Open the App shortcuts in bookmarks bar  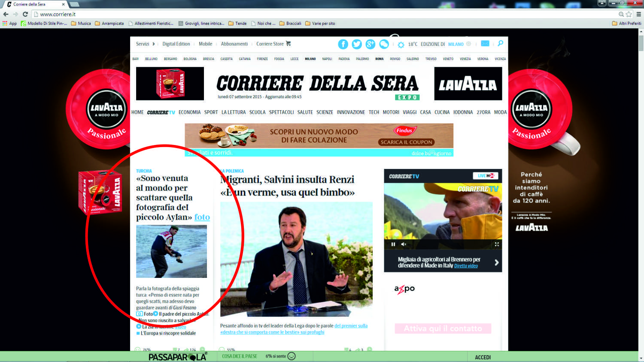coord(9,24)
